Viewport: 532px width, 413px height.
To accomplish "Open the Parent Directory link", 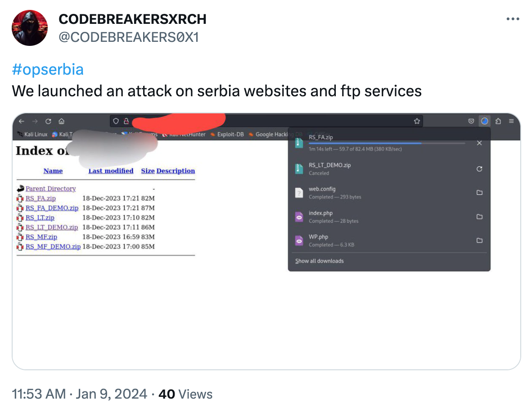I will 50,189.
